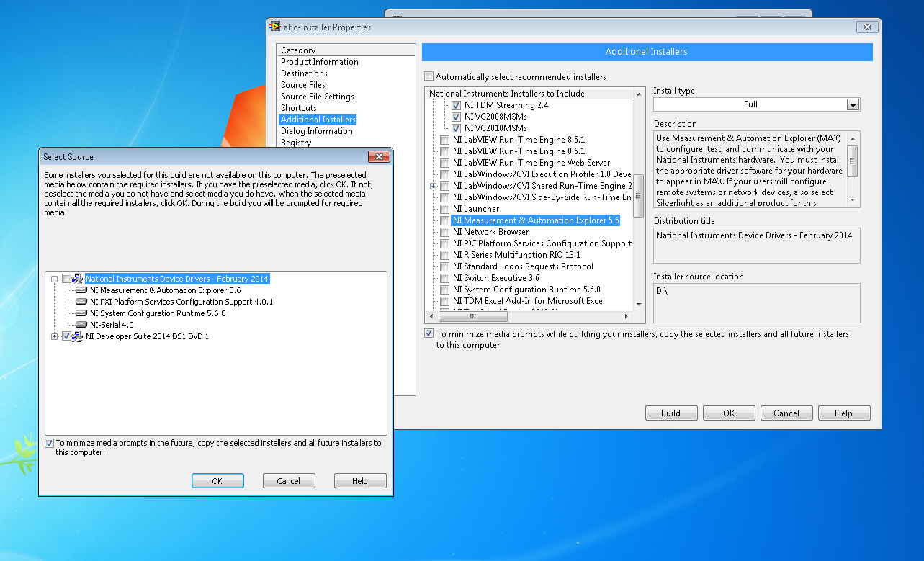
Task: Toggle copy installers option in Select Source dialog
Action: [x=49, y=443]
